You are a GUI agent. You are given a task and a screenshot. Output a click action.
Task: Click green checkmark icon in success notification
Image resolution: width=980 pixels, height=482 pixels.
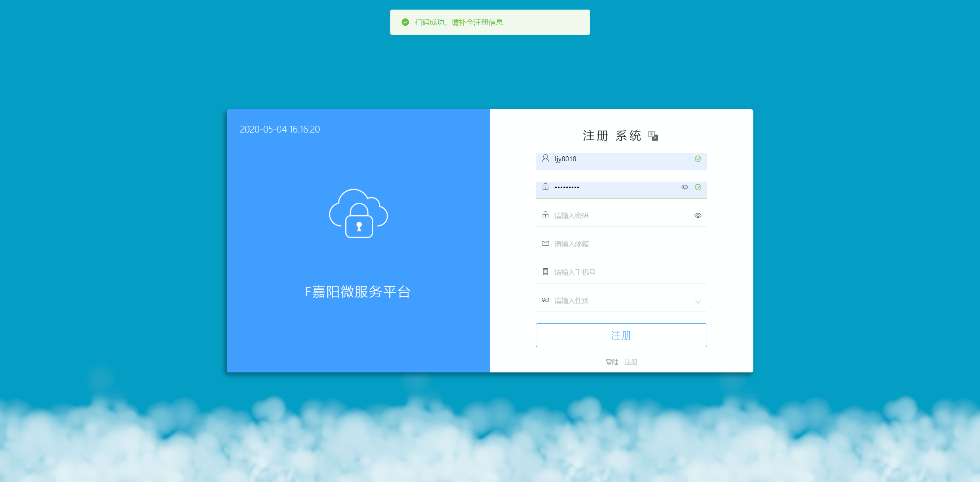click(405, 22)
